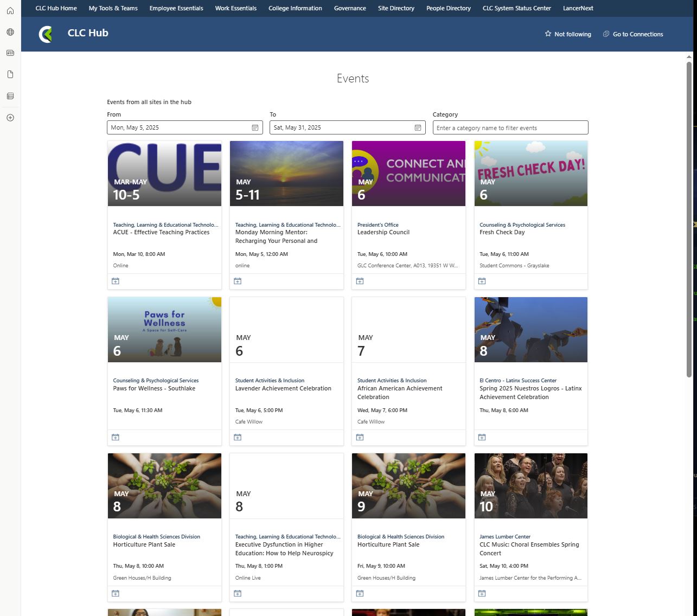
Task: Open the College Information menu
Action: tap(295, 8)
